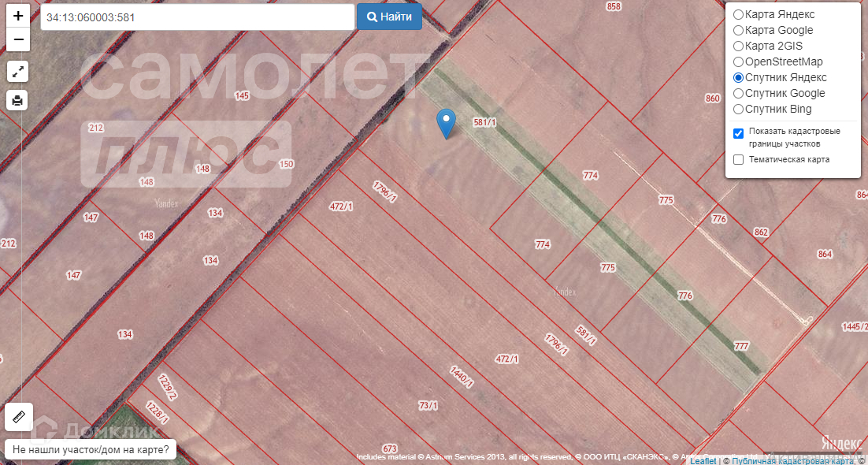This screenshot has height=465, width=868.
Task: Click parcel label 145
Action: 242,96
